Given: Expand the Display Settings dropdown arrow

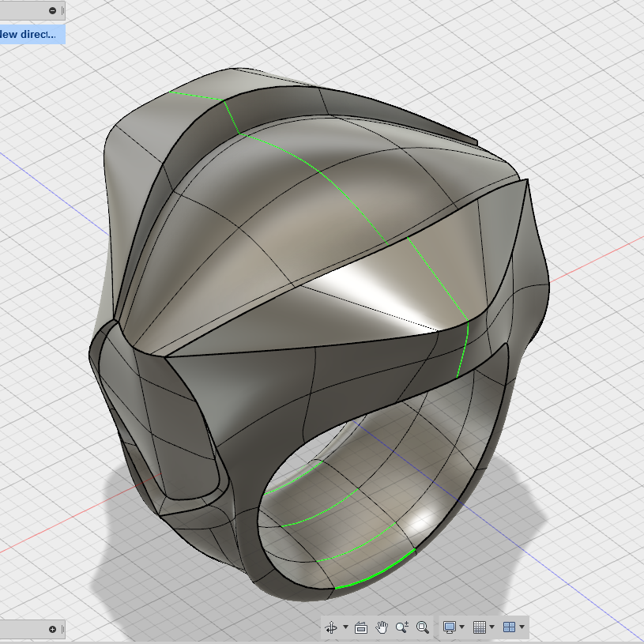Looking at the screenshot, I should click(x=462, y=627).
